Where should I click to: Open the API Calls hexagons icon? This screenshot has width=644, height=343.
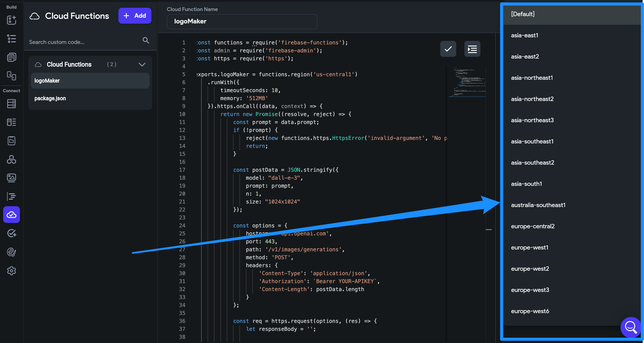pos(12,159)
